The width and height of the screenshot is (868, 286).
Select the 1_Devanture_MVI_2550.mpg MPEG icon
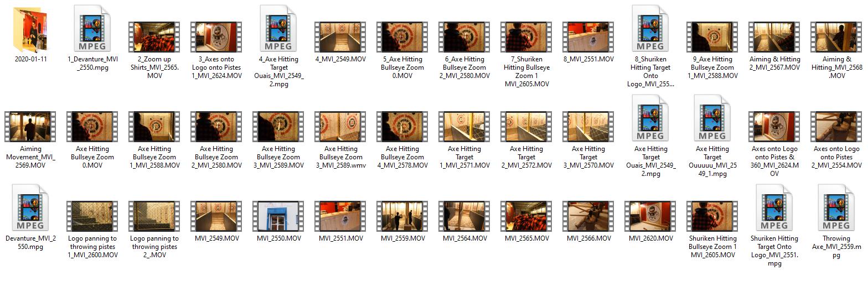tap(92, 29)
